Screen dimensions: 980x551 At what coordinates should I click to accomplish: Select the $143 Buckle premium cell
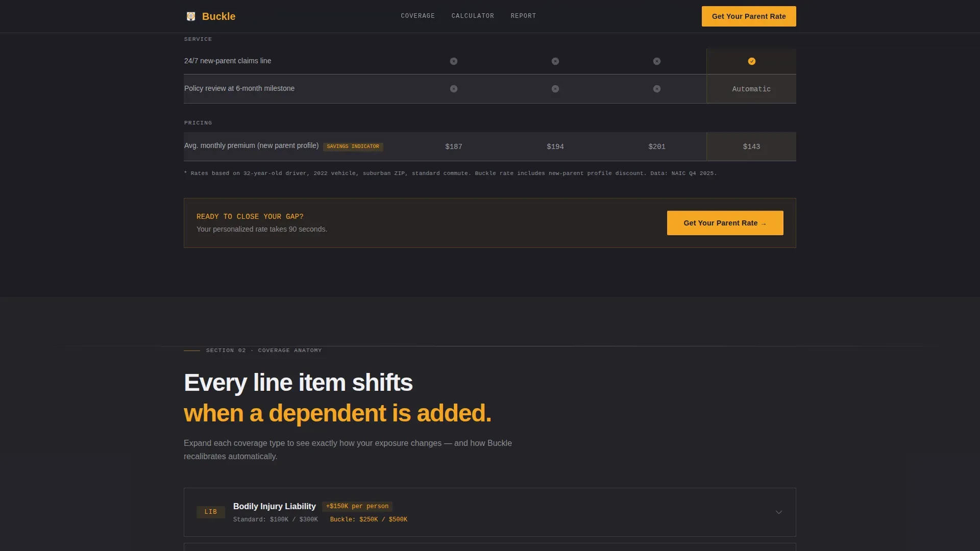click(x=751, y=146)
